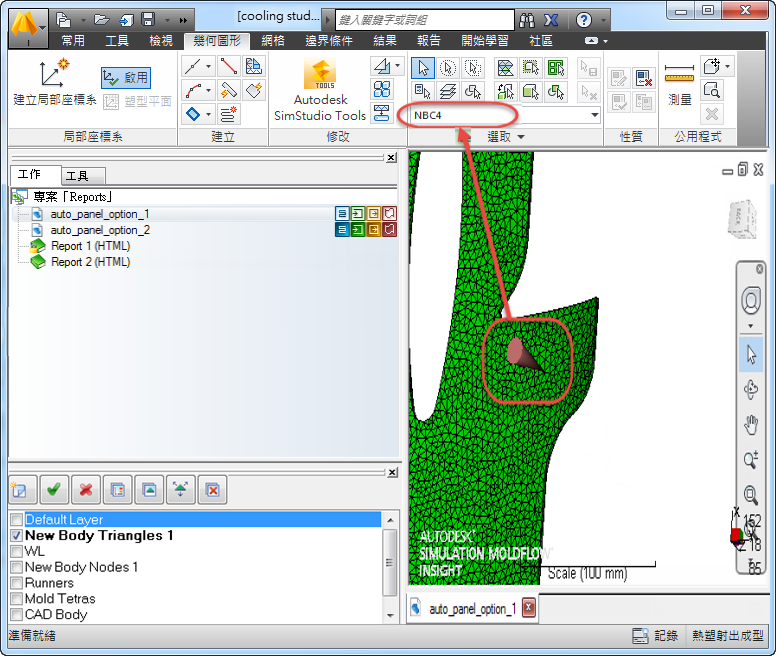This screenshot has width=776, height=656.
Task: Open the Home ribbon tab
Action: click(x=73, y=41)
